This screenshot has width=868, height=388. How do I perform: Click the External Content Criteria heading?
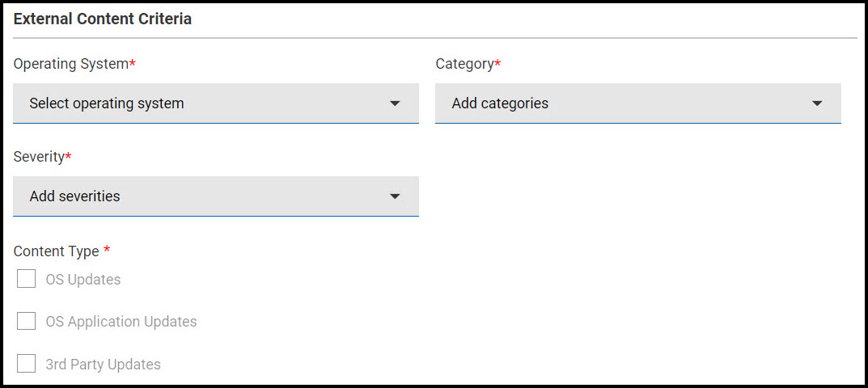(103, 19)
